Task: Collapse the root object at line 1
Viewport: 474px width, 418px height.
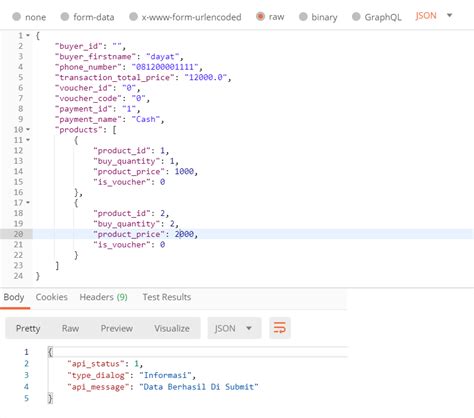Action: point(28,35)
